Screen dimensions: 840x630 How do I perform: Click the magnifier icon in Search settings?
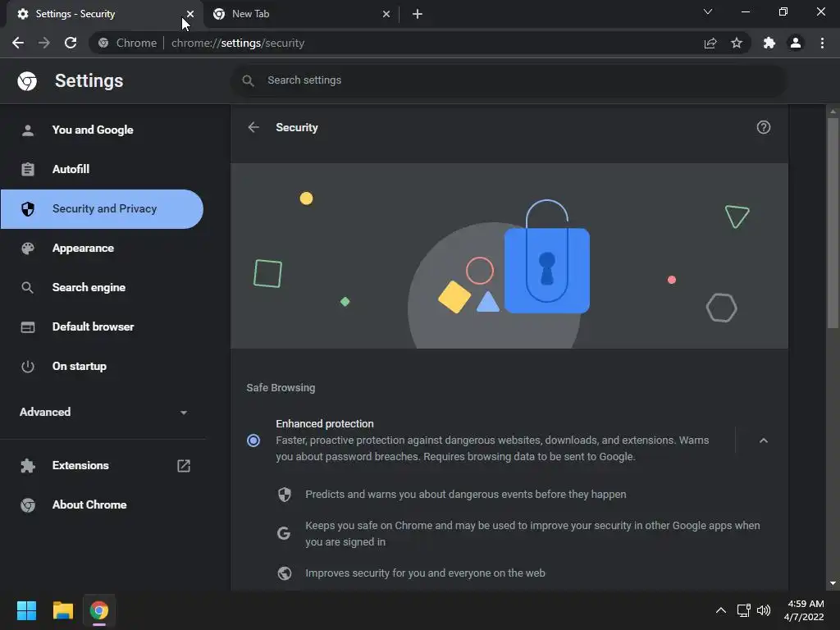[248, 80]
